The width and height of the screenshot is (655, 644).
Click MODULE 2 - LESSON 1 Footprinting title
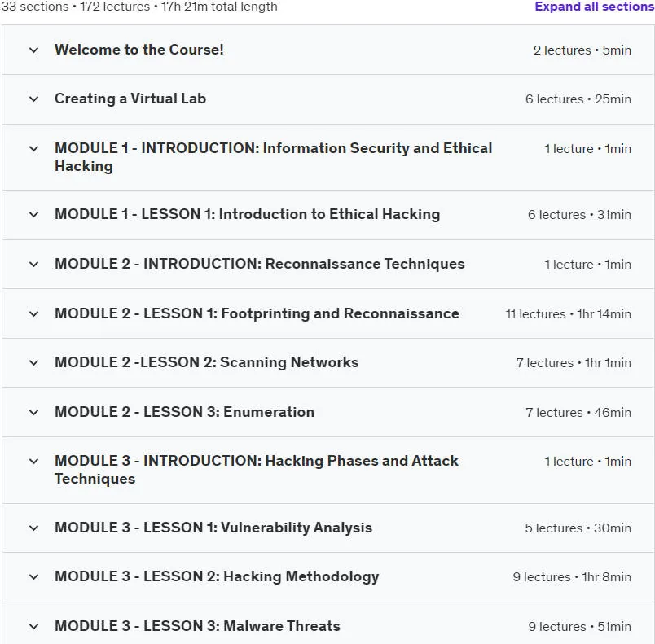tap(257, 313)
